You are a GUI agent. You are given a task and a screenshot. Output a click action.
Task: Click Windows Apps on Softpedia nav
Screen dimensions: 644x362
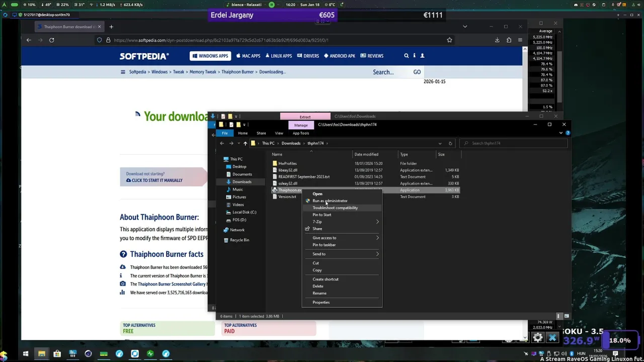coord(210,56)
